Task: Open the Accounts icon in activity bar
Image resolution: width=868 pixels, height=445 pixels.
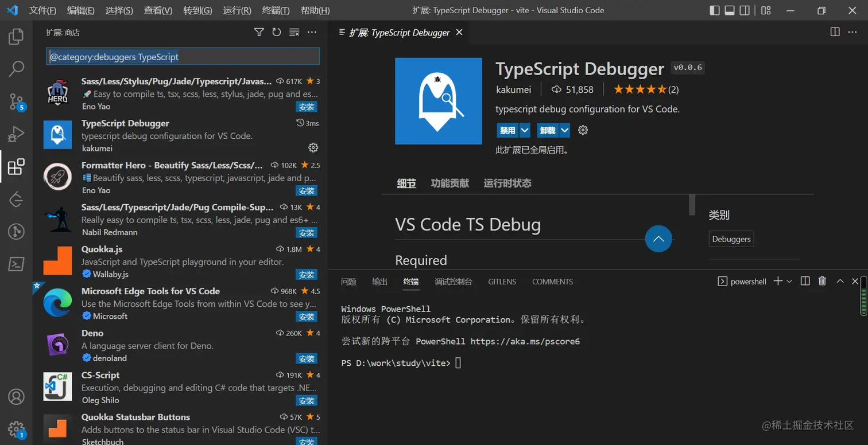Action: point(16,396)
